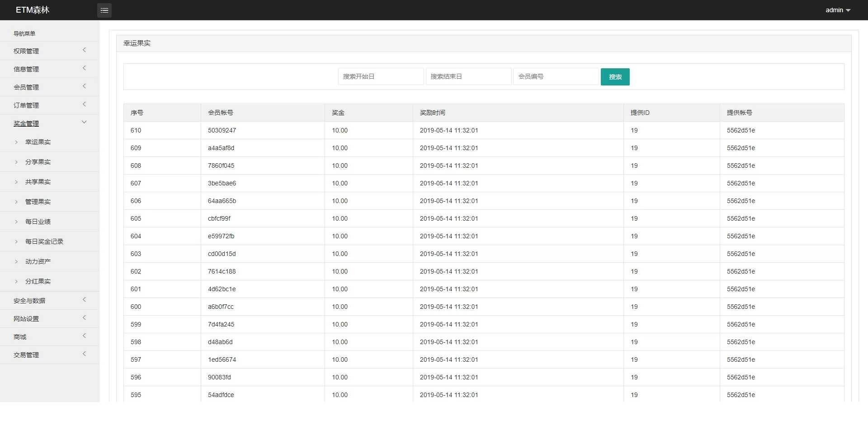Expand the 交易管理 menu chevron
868x421 pixels.
point(84,354)
